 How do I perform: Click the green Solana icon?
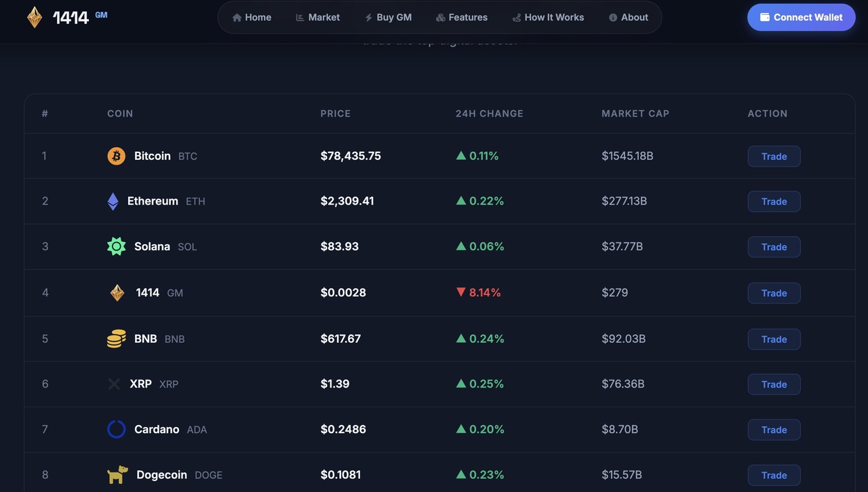[x=117, y=247]
